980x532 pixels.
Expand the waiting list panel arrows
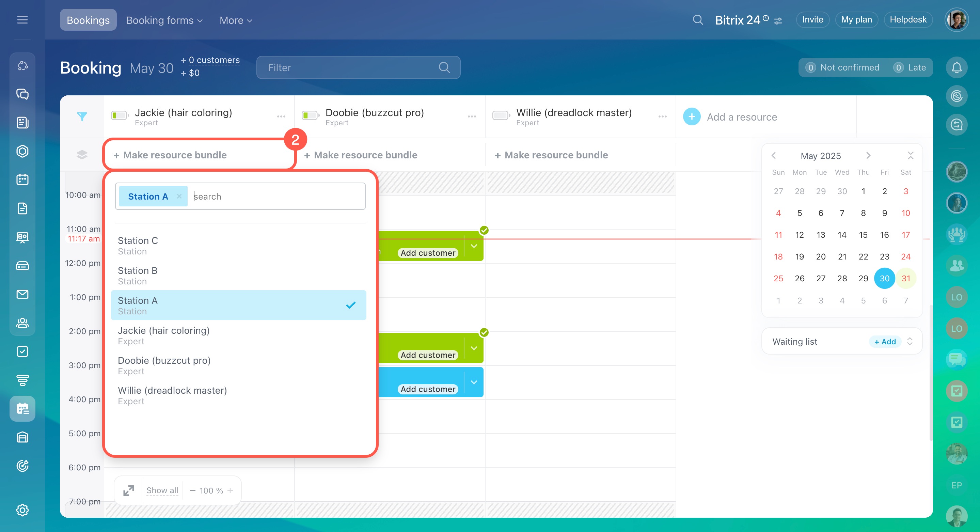(910, 341)
